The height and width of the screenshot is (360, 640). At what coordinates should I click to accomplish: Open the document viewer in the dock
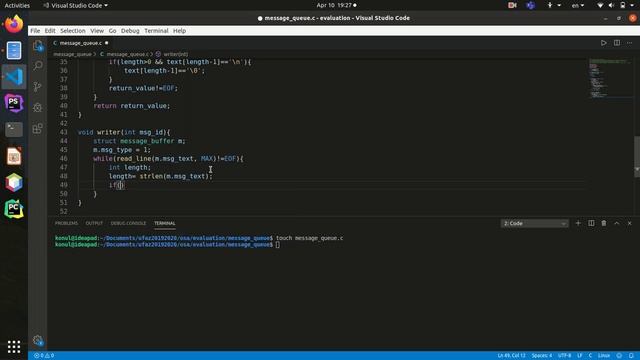[x=14, y=50]
